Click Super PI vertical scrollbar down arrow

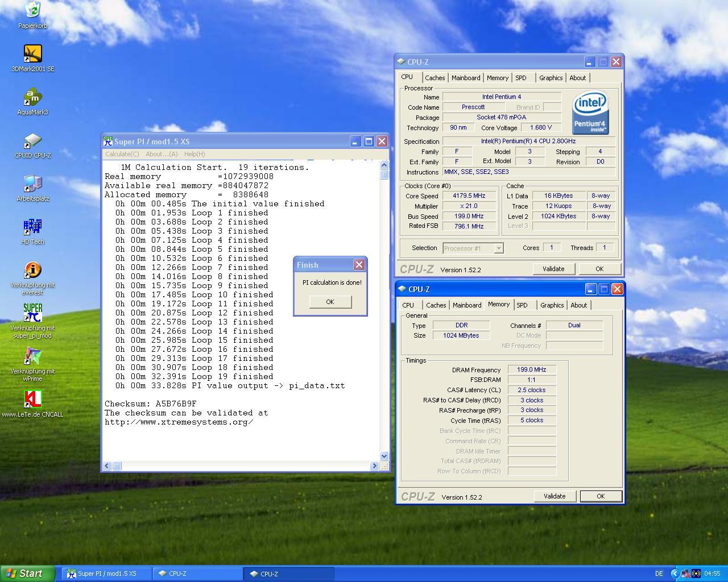click(384, 456)
